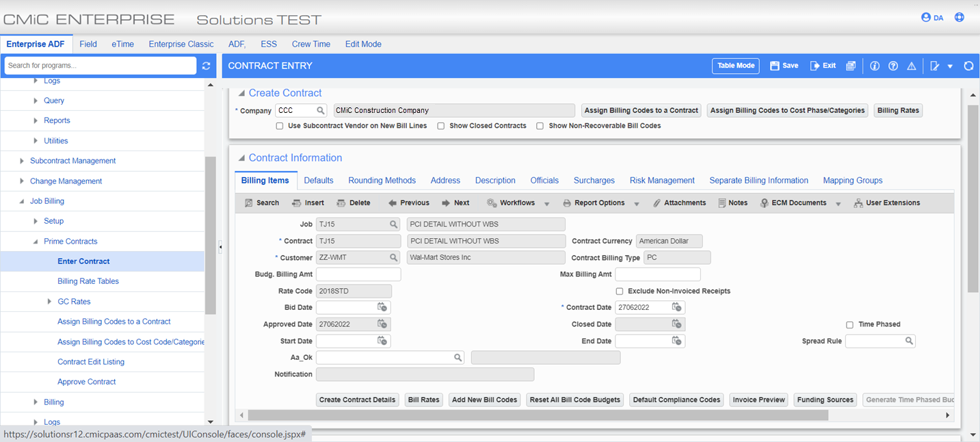This screenshot has width=980, height=442.
Task: Open dropdown arrow next to edit page icon
Action: click(950, 66)
